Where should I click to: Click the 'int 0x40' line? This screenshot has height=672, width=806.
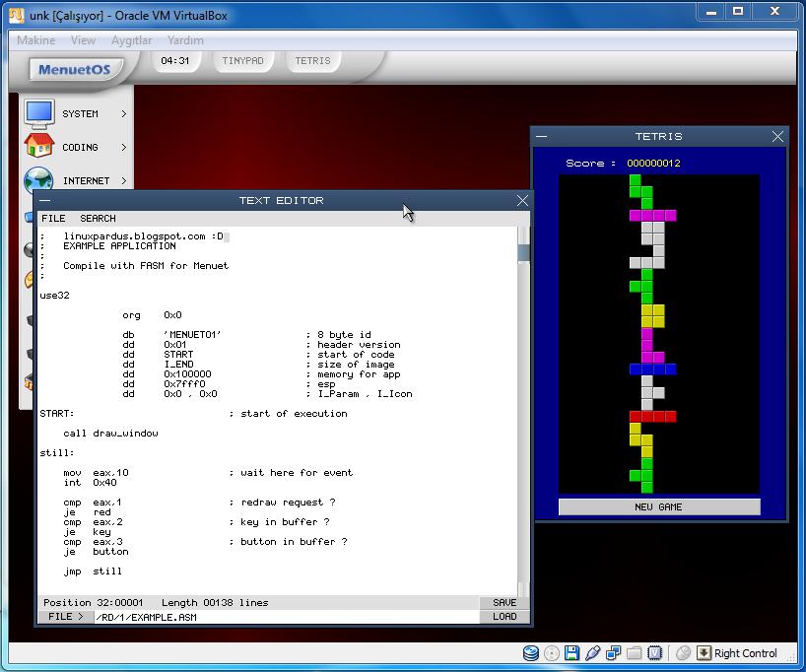[90, 482]
